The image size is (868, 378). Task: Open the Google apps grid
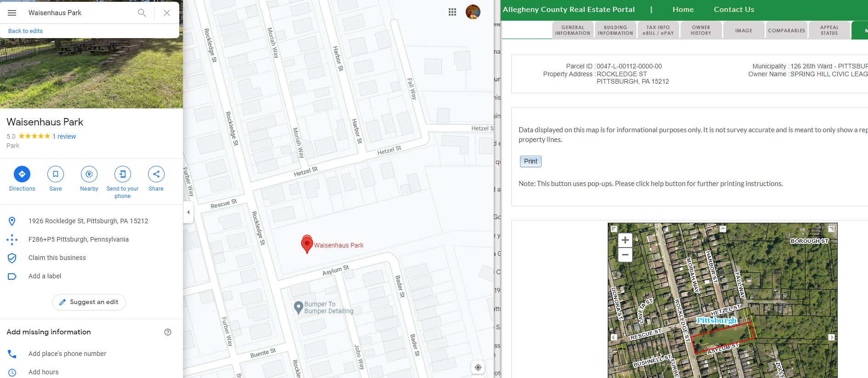(x=452, y=12)
